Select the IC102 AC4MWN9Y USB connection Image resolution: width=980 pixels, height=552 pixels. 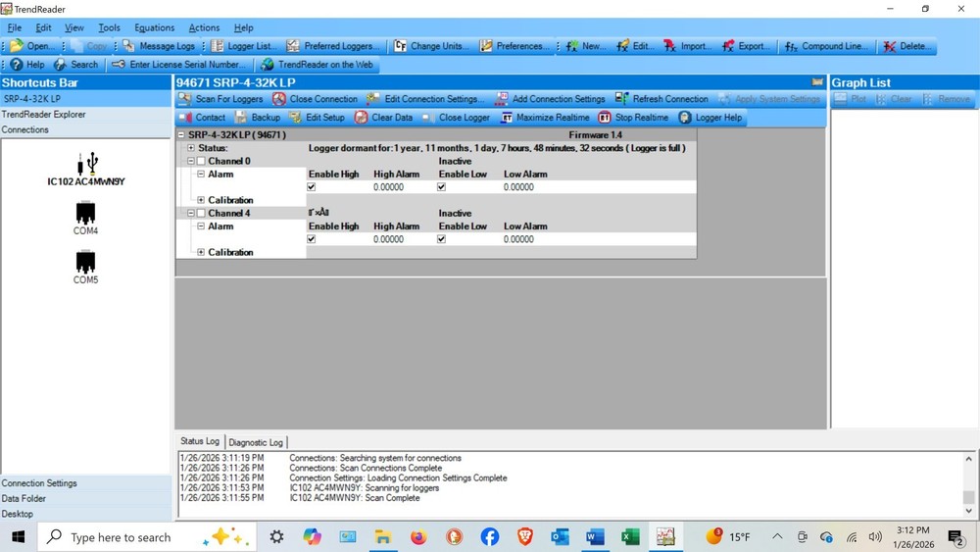click(x=86, y=169)
